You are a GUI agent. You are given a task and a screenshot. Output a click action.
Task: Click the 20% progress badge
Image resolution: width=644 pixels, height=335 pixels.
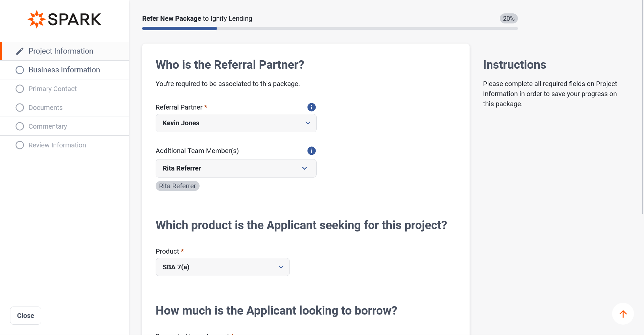(508, 18)
